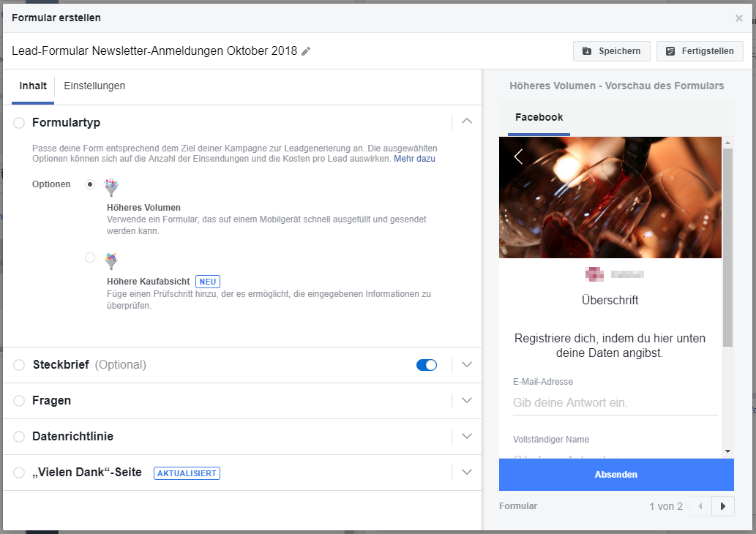Click the Fertigstellen button

(700, 51)
